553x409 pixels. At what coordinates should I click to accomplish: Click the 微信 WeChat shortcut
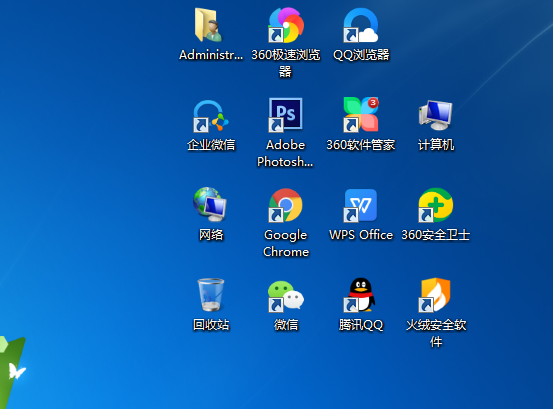tap(286, 296)
